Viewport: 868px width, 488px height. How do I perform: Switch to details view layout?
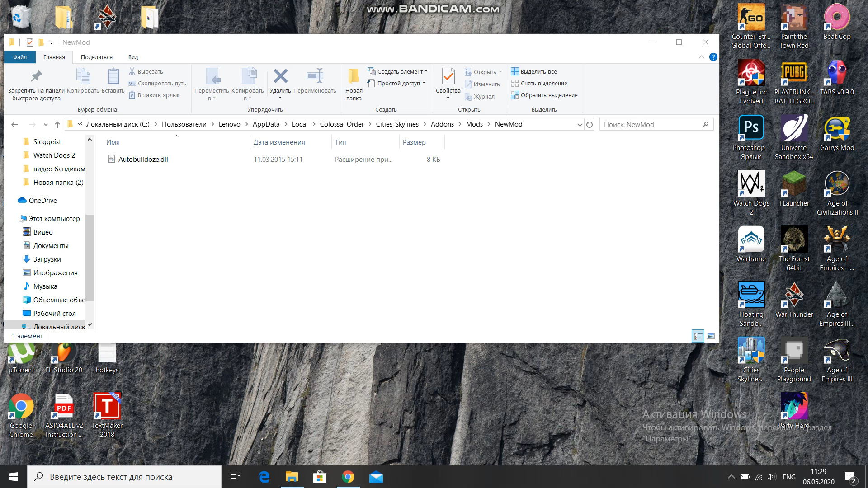coord(698,336)
